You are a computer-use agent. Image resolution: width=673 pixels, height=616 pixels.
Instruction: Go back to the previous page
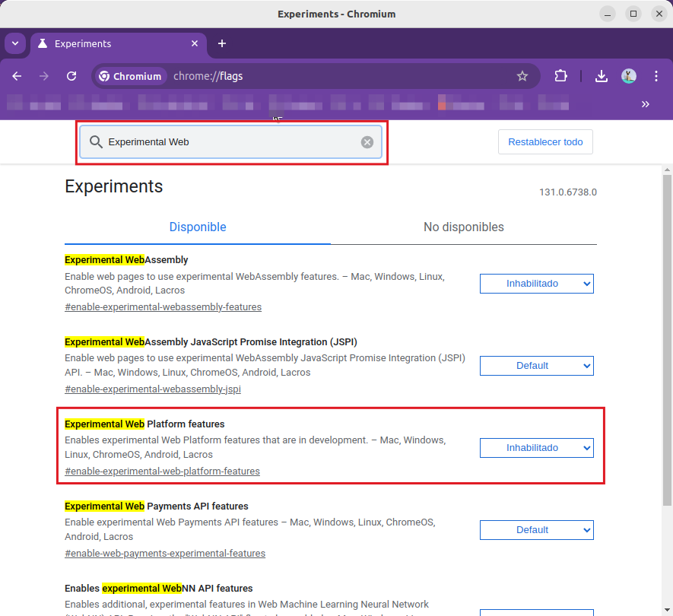click(x=17, y=76)
